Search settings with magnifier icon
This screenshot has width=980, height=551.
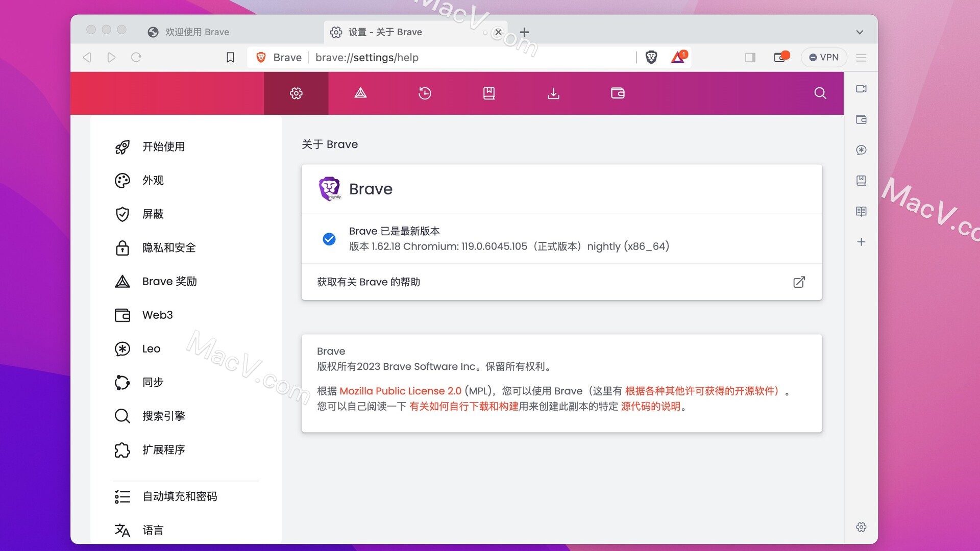pyautogui.click(x=820, y=93)
